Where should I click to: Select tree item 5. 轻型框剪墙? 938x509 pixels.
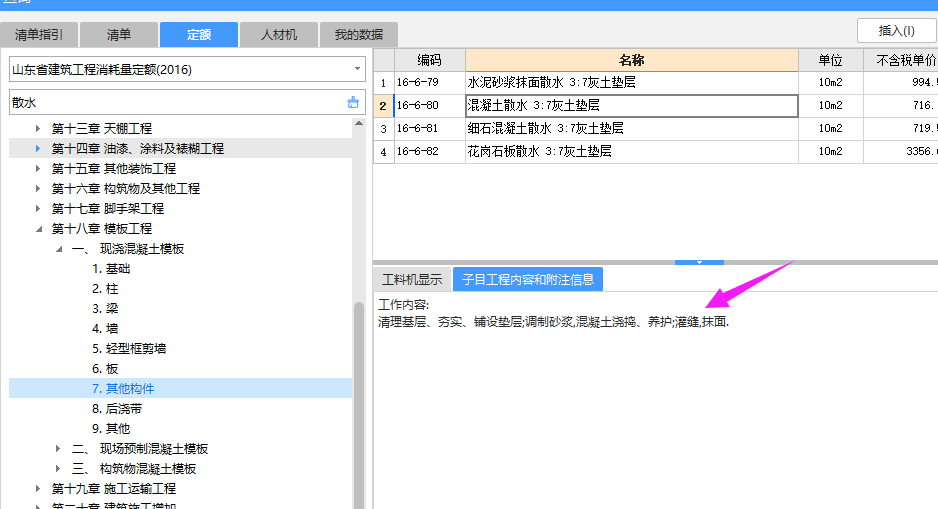129,349
